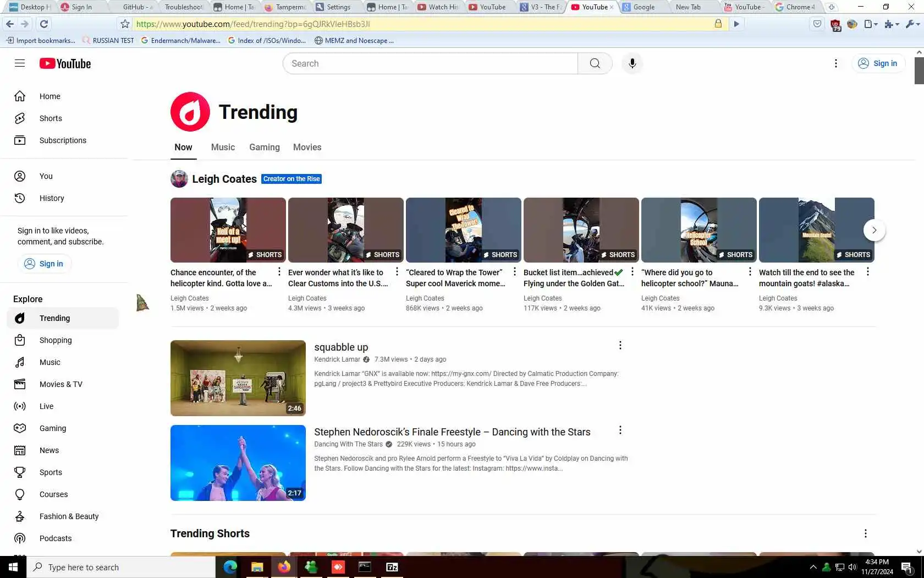The image size is (924, 578).
Task: Open Gaming under Explore in sidebar
Action: pyautogui.click(x=64, y=428)
